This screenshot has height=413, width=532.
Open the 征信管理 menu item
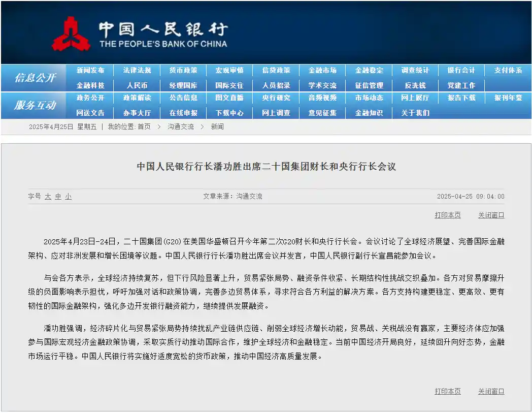click(369, 85)
